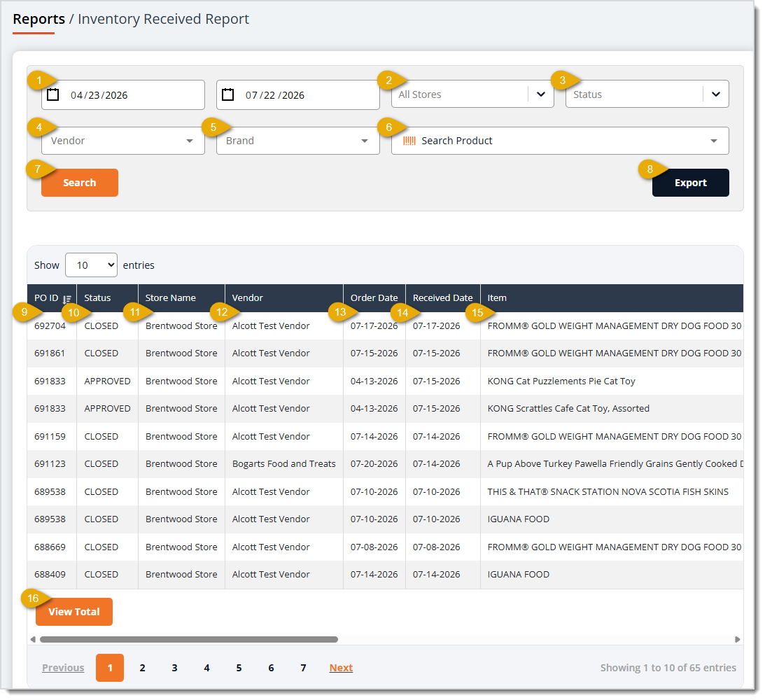Select current page 1 button
Image resolution: width=765 pixels, height=700 pixels.
click(110, 668)
